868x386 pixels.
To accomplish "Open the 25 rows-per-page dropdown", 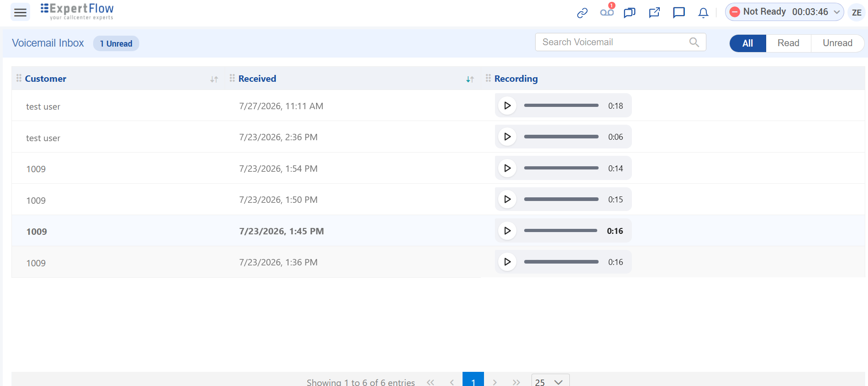I will point(550,381).
